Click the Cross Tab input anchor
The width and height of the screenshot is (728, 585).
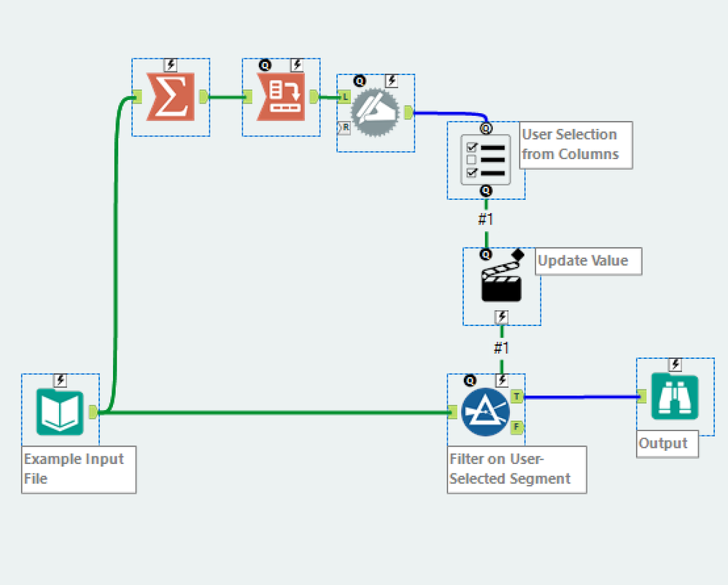(247, 97)
